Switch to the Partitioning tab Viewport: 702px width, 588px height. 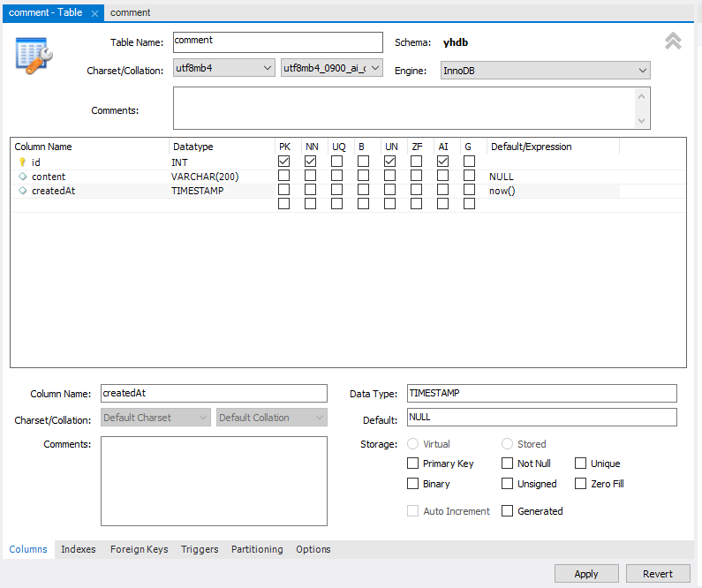(x=257, y=549)
